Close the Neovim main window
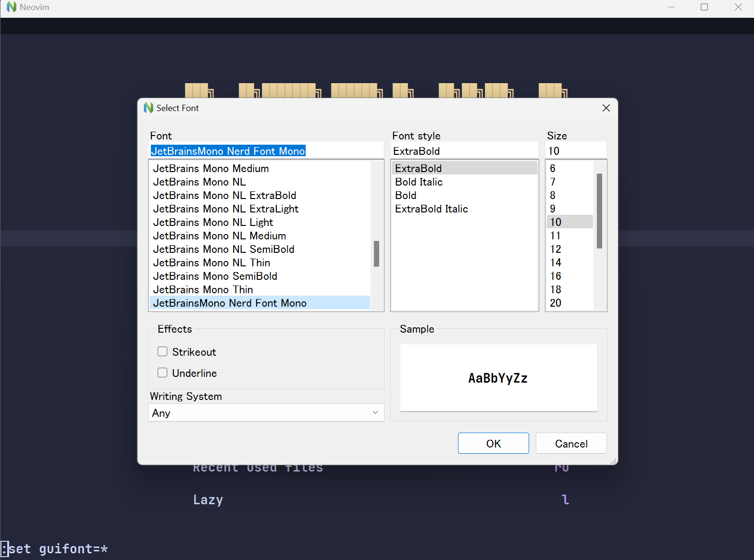Viewport: 754px width, 560px height. [x=739, y=7]
